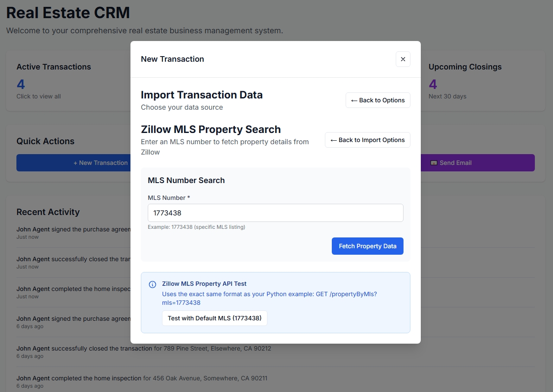Click the Choose your data source subtitle

coord(182,107)
